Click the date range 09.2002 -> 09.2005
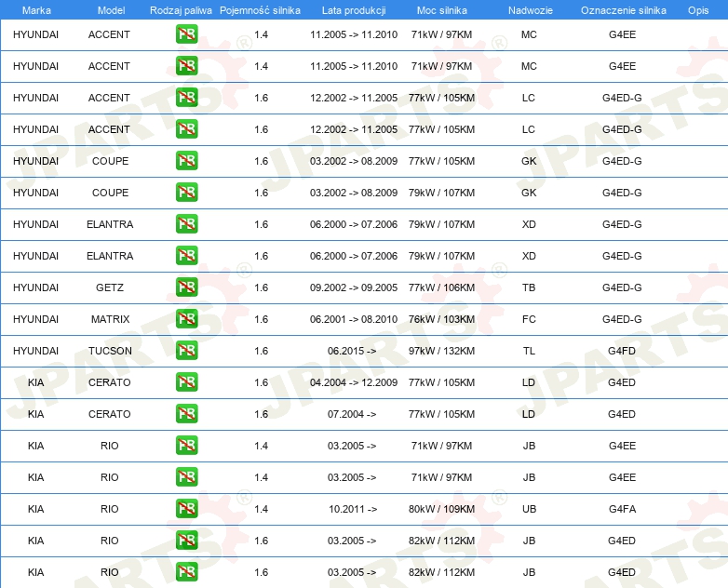The width and height of the screenshot is (728, 588). click(x=354, y=287)
